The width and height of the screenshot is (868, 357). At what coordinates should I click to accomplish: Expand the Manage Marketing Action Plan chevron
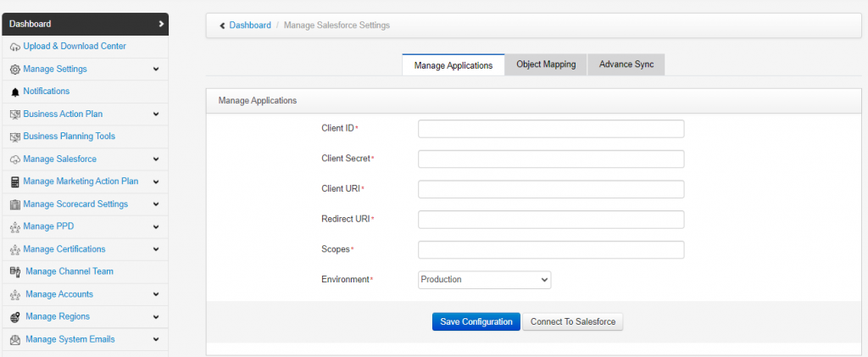pyautogui.click(x=156, y=181)
